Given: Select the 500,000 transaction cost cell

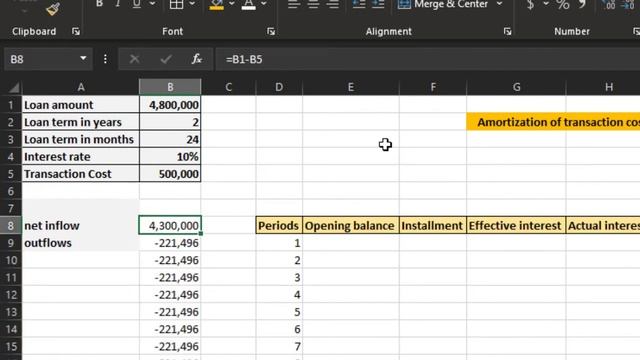Looking at the screenshot, I should 170,173.
